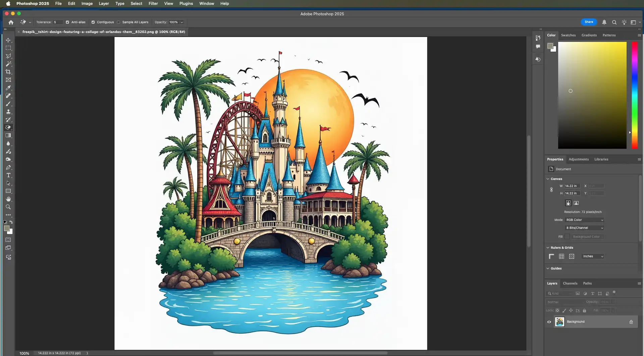Select the Brush tool
This screenshot has height=356, width=644.
point(8,104)
